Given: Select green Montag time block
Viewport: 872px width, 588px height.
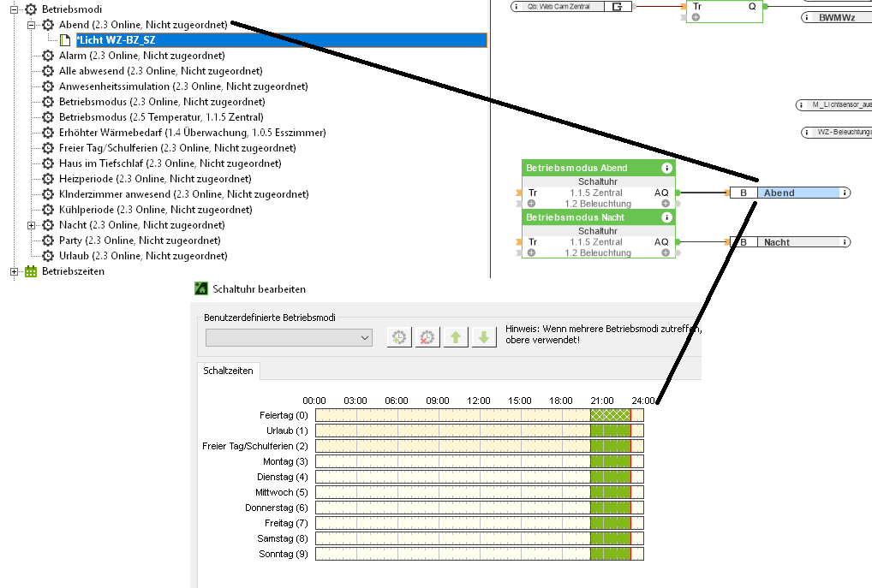Looking at the screenshot, I should 611,461.
